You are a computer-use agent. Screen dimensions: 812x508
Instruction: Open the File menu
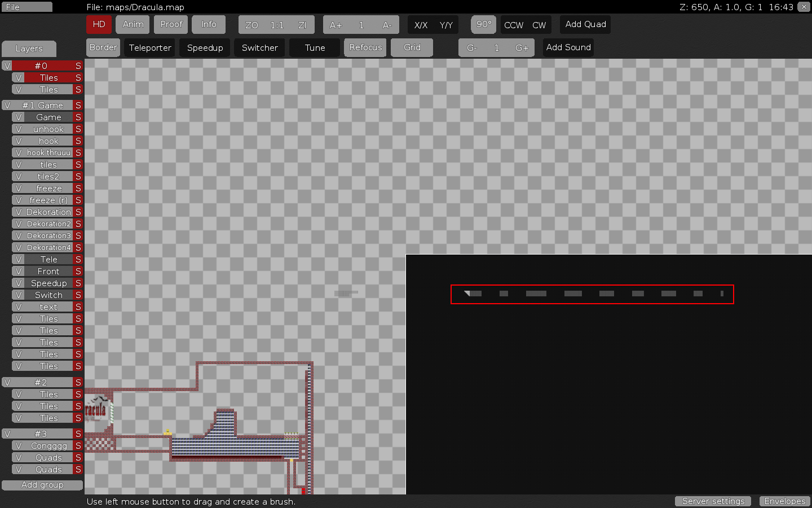(27, 7)
